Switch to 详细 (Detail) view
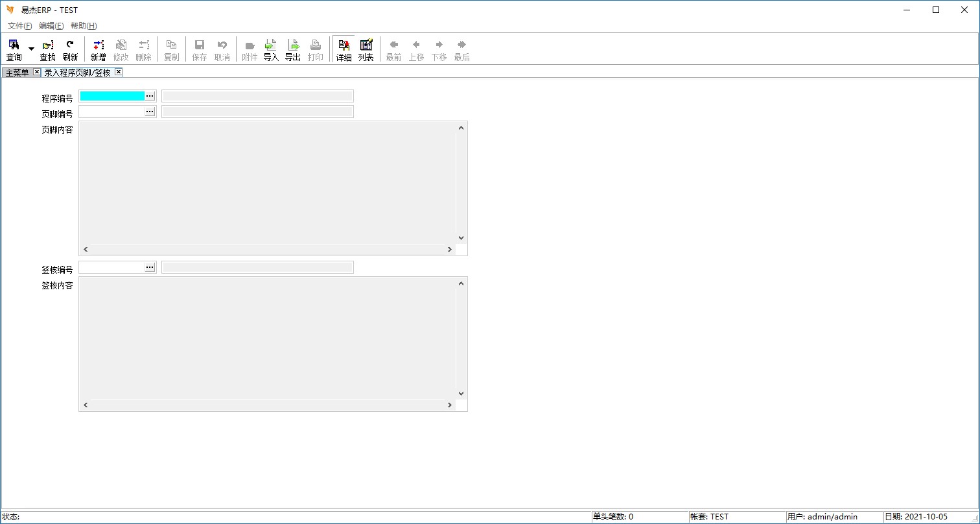Viewport: 980px width, 524px height. (344, 49)
